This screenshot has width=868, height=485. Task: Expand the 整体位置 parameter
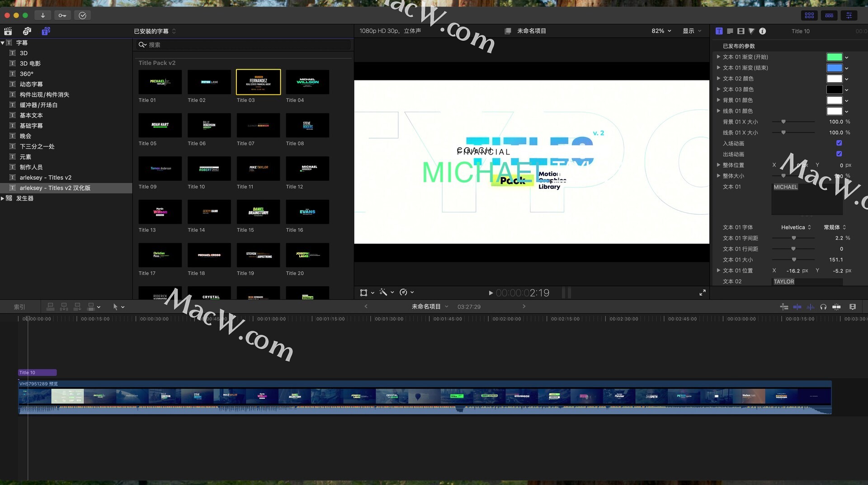point(718,165)
